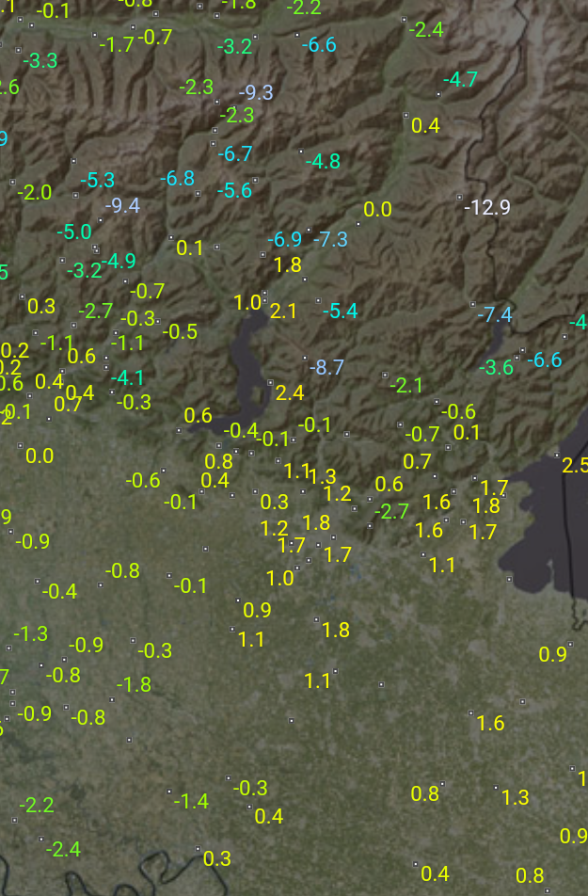Select the -8.7 temperature reading

(326, 367)
